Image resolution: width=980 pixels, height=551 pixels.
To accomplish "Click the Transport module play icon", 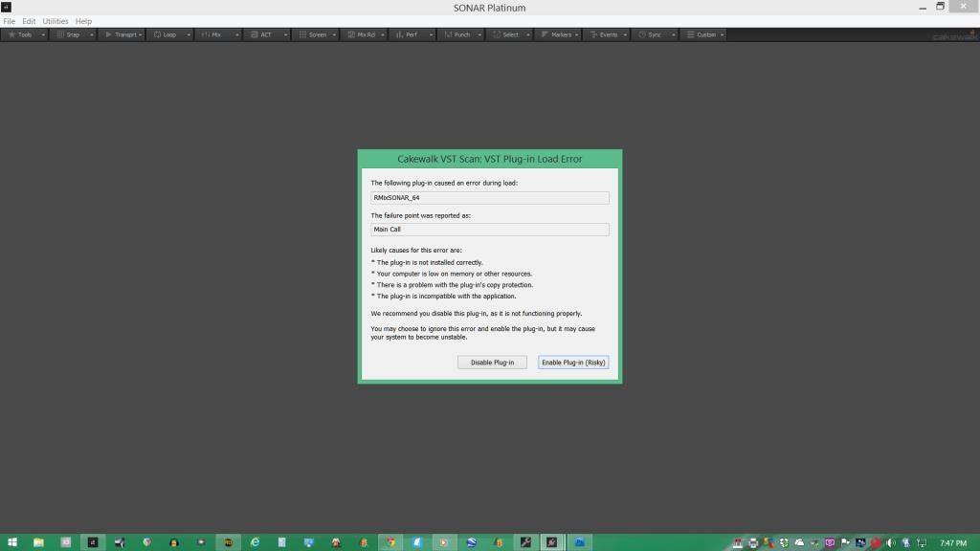I will (109, 34).
